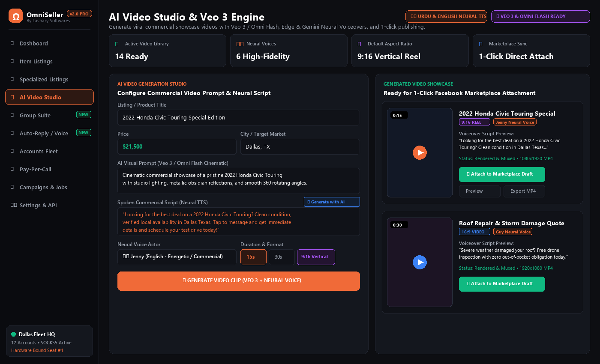Attach Roof Repair video to Marketplace Draft
This screenshot has width=600, height=364.
pos(502,284)
